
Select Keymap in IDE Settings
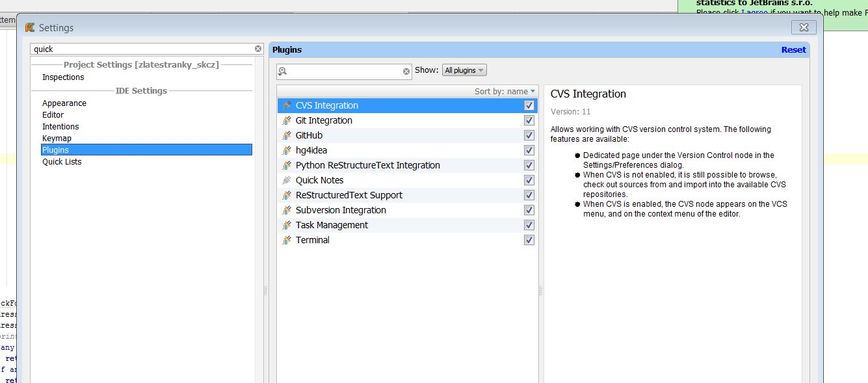point(57,139)
